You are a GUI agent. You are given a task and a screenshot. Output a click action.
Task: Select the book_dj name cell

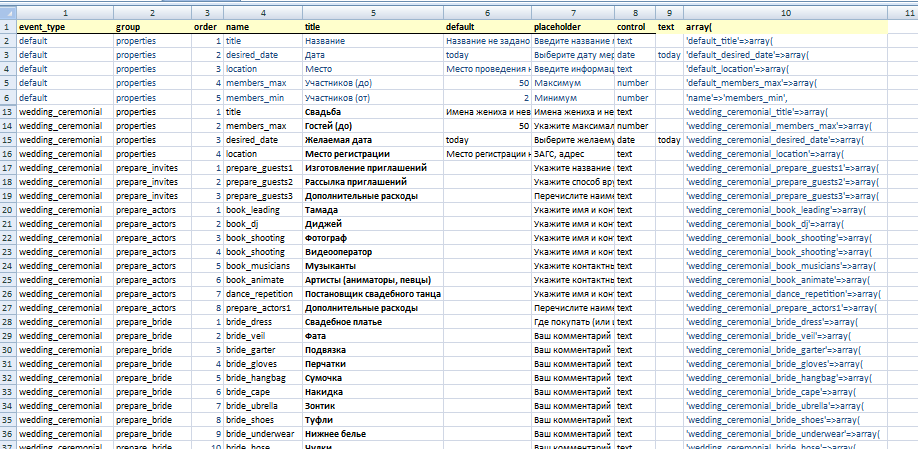pyautogui.click(x=263, y=224)
